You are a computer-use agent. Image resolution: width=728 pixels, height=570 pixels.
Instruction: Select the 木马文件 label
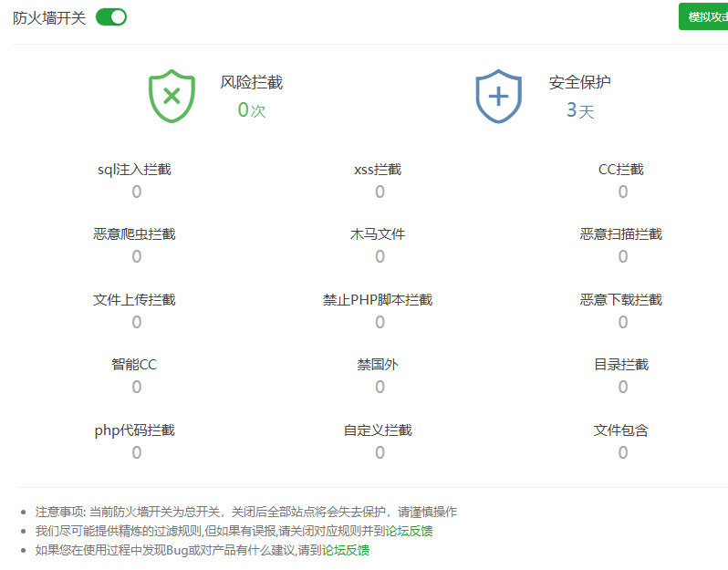(x=378, y=234)
